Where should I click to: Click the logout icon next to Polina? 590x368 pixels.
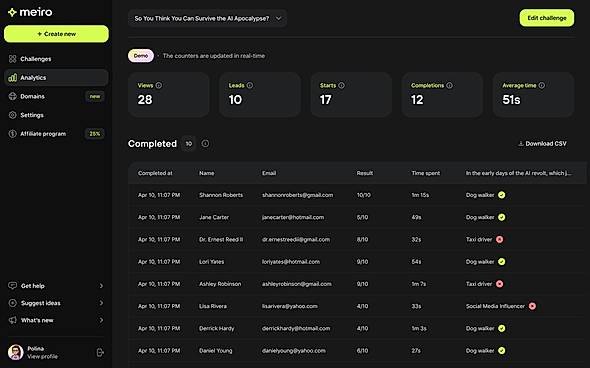coord(100,352)
